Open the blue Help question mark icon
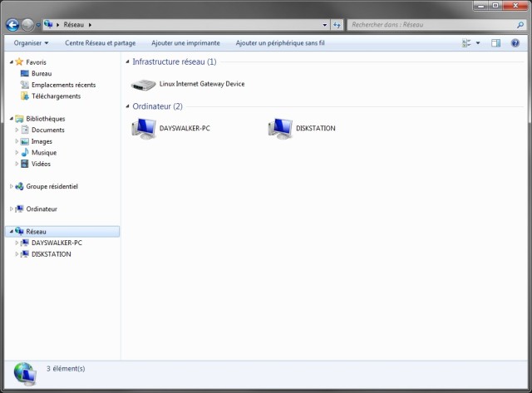 pos(515,43)
